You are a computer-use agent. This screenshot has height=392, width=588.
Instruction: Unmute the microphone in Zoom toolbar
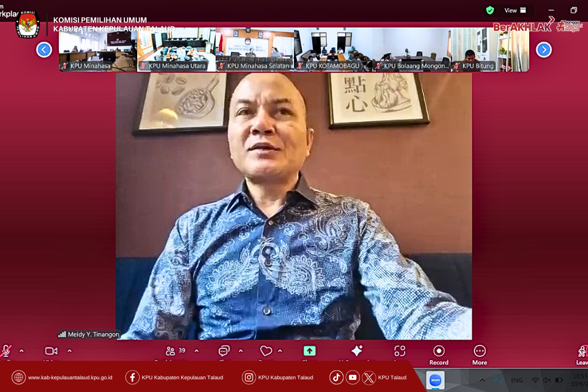[x=6, y=351]
